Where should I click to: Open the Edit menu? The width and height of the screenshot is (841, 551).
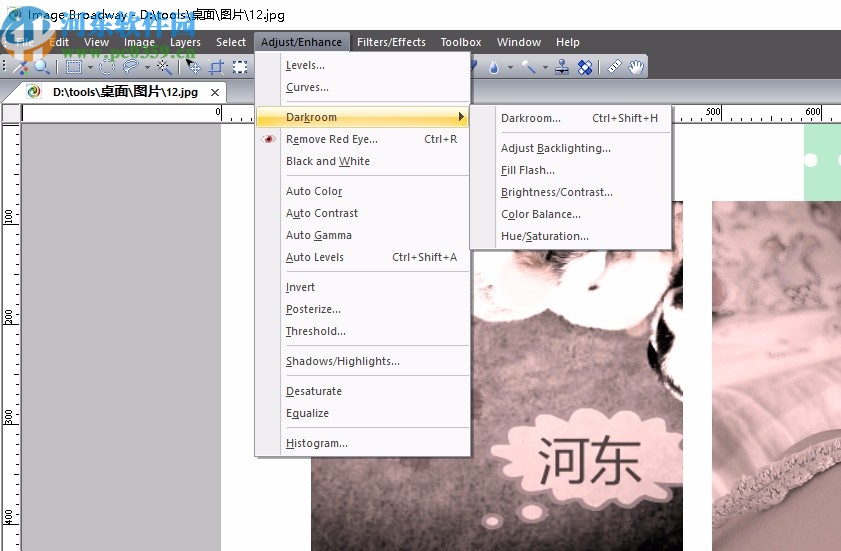tap(58, 42)
